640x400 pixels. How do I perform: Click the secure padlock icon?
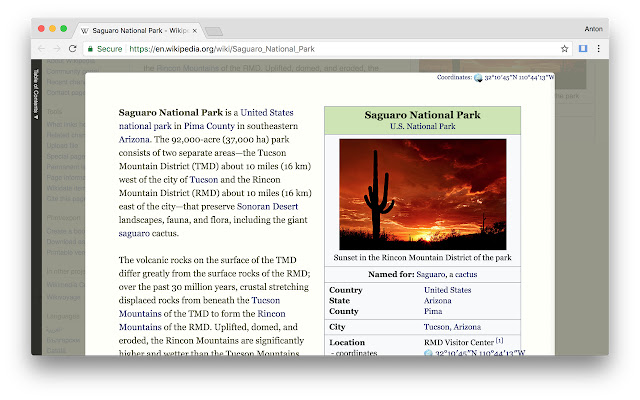click(x=90, y=48)
